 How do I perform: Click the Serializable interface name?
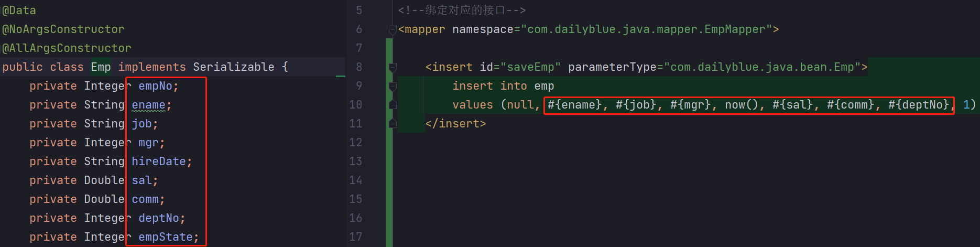click(x=234, y=67)
